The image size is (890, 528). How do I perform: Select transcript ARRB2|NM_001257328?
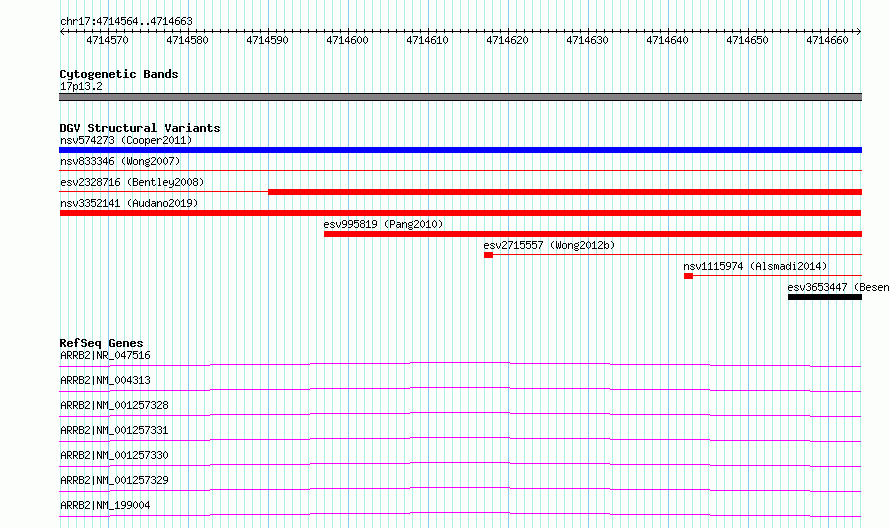tap(114, 405)
